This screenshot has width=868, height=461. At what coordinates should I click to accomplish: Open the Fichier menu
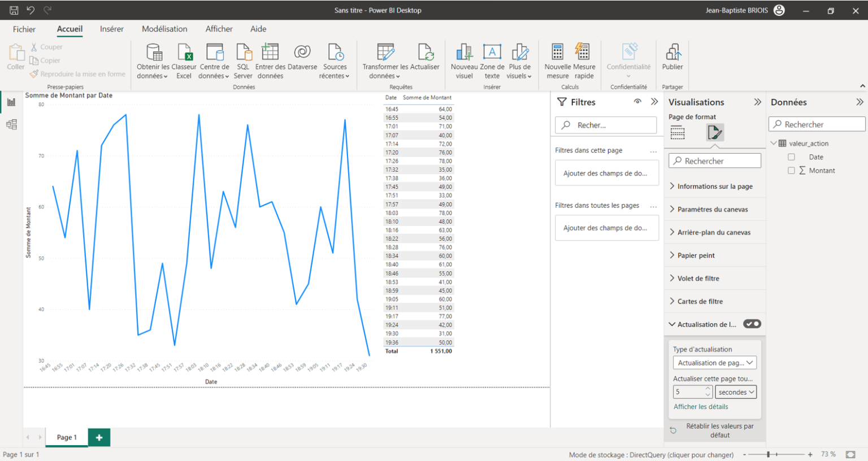coord(24,29)
